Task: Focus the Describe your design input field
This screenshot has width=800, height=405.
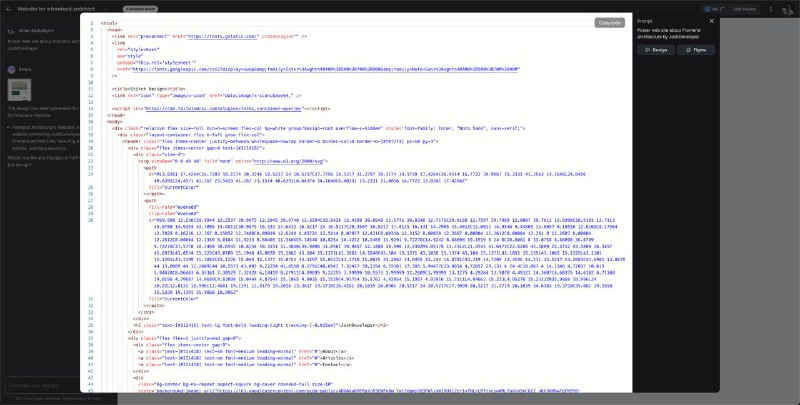Action: [43, 385]
